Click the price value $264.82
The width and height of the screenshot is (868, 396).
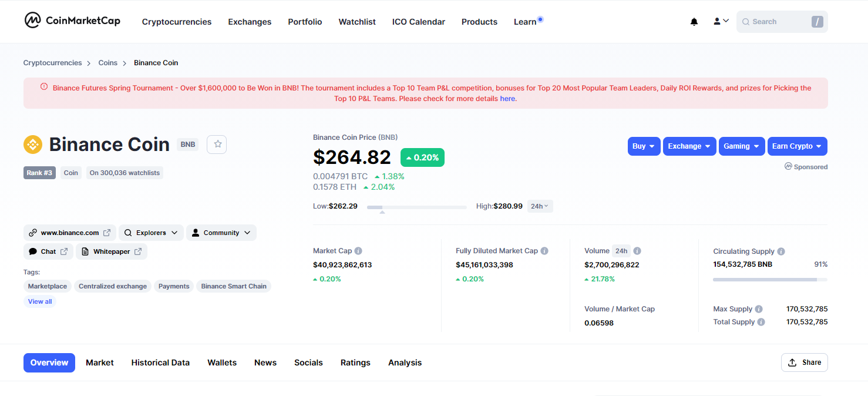click(x=352, y=157)
